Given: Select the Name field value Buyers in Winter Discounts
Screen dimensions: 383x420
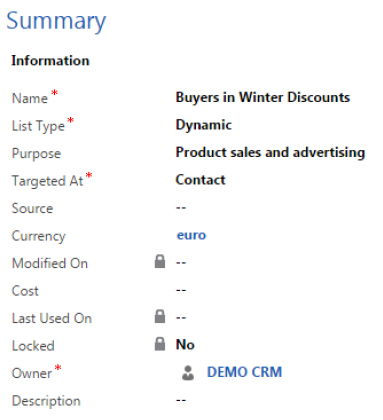Looking at the screenshot, I should coord(263,97).
